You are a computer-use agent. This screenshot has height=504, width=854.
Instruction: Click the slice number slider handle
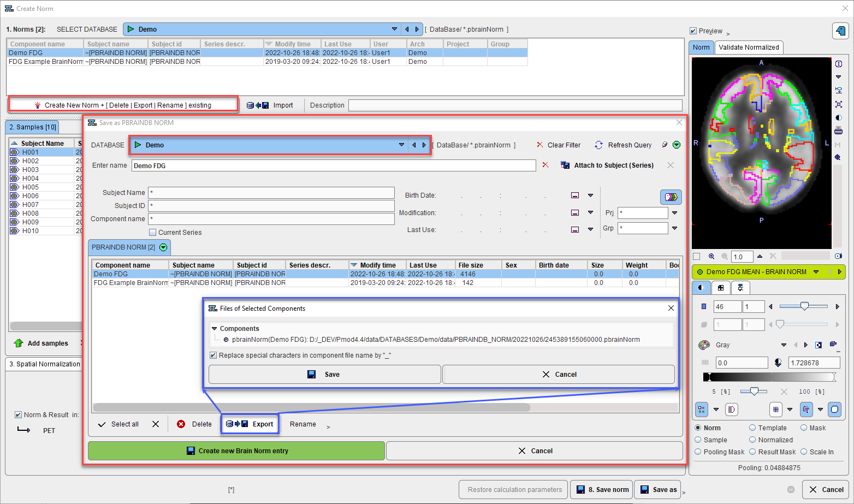click(x=804, y=306)
